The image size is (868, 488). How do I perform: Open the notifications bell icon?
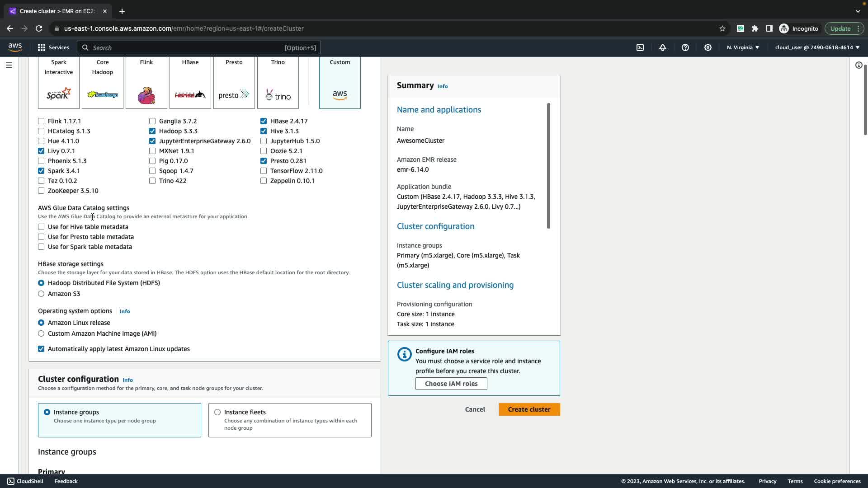point(663,47)
